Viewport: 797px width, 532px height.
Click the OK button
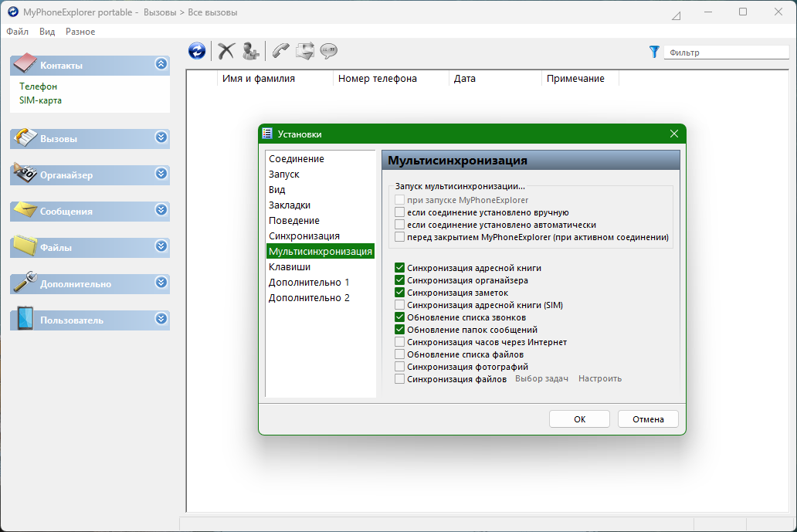[579, 419]
